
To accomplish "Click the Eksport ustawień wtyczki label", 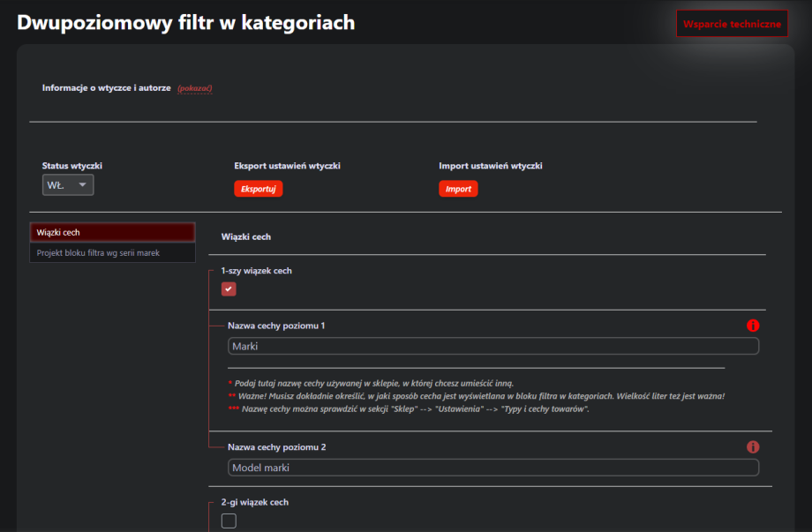I will (287, 165).
